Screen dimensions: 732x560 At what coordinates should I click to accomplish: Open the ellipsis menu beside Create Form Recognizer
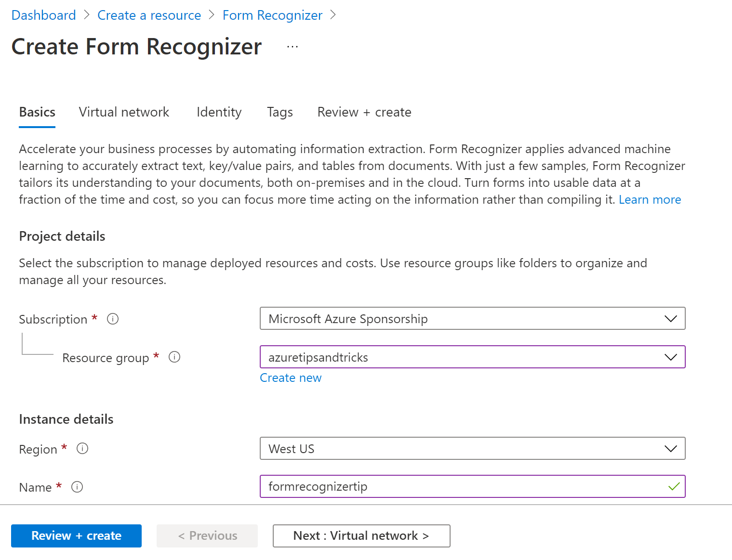[x=293, y=47]
